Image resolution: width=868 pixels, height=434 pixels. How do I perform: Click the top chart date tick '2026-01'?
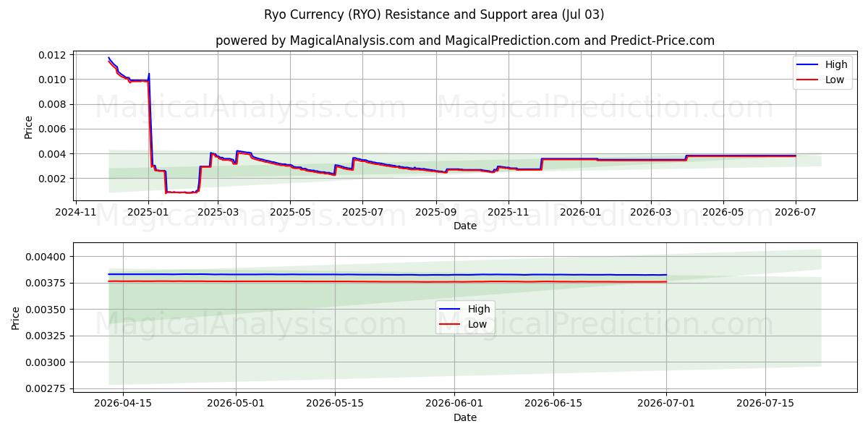[580, 213]
